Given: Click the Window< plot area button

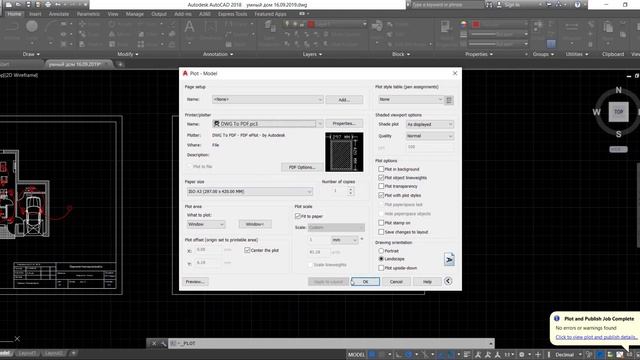Looking at the screenshot, I should [255, 224].
